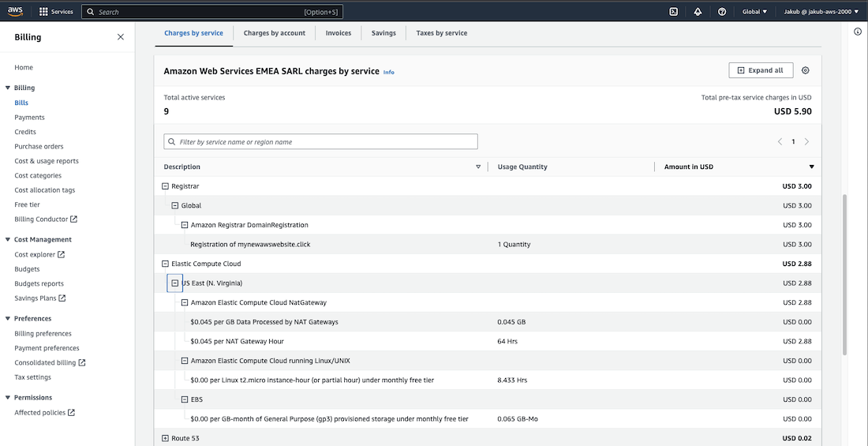The height and width of the screenshot is (446, 868).
Task: Click the info circle on right panel
Action: point(858,32)
